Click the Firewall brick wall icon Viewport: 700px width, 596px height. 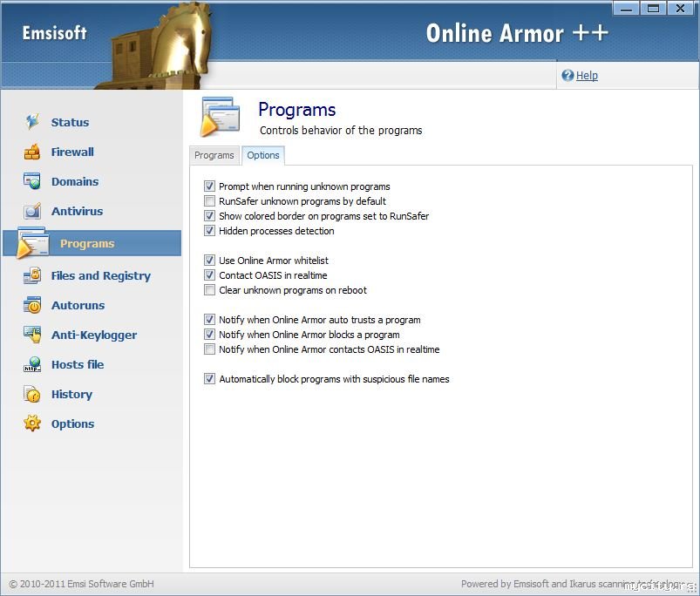pyautogui.click(x=32, y=152)
